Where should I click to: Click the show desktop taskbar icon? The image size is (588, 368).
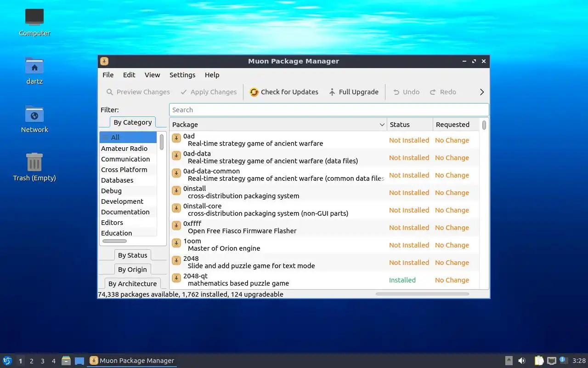point(79,361)
